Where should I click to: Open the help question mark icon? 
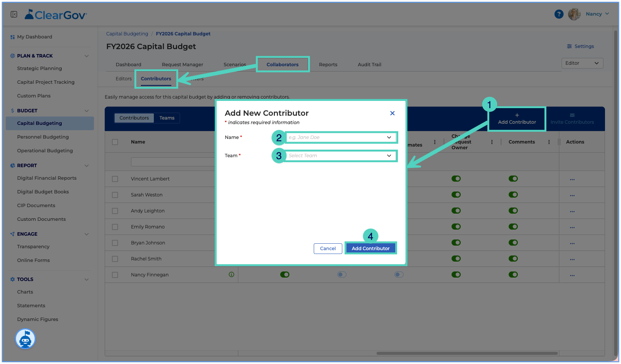click(x=559, y=14)
